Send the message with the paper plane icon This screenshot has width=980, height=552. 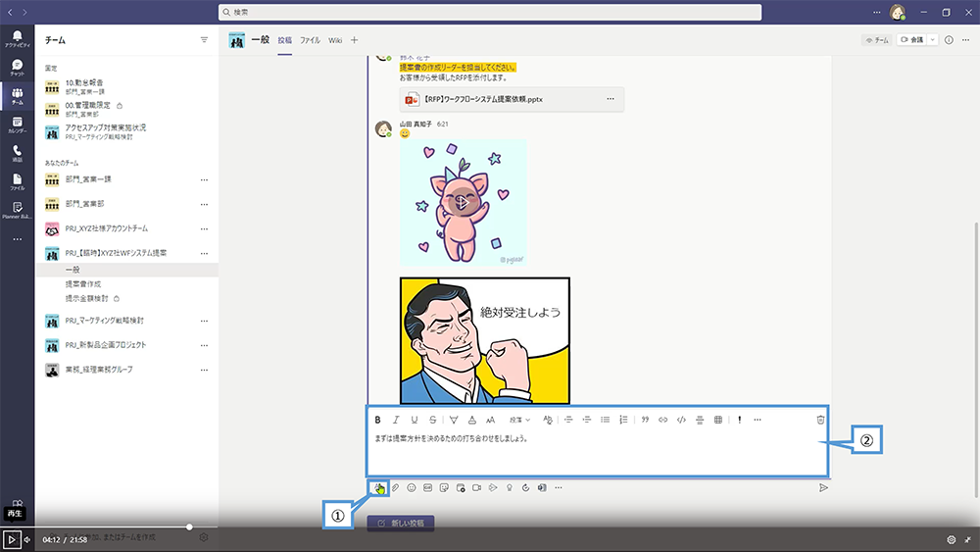pyautogui.click(x=824, y=487)
